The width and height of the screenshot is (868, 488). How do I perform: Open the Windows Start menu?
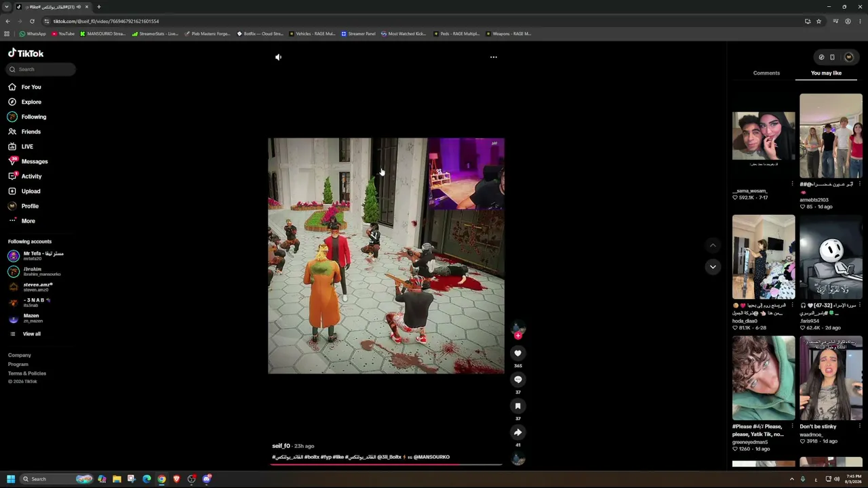(11, 479)
